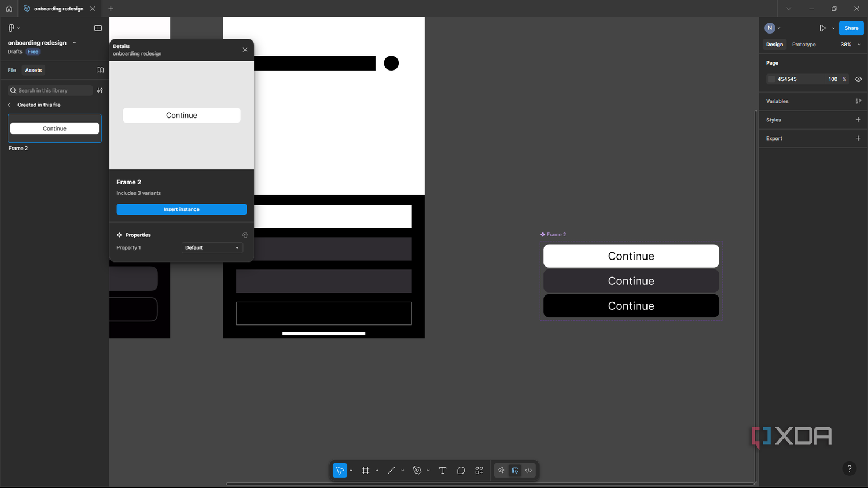
Task: Open onboarding redesign file name dropdown
Action: [75, 43]
